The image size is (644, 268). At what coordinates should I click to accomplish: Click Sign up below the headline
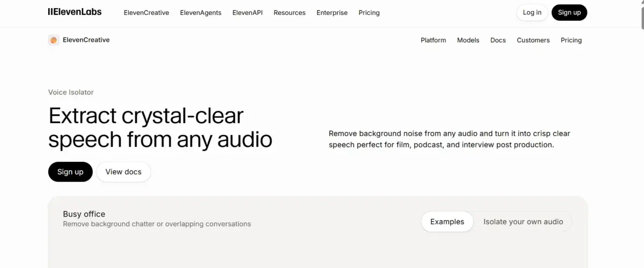click(x=70, y=172)
